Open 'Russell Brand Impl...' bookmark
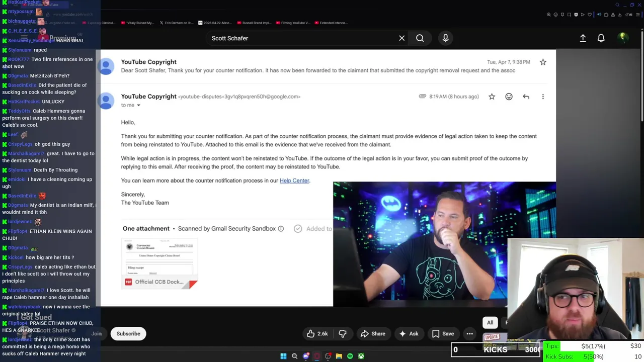Screen dimensions: 644x362 (x=255, y=23)
